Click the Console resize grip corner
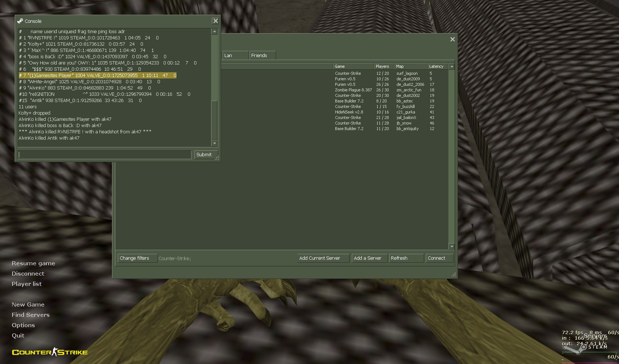This screenshot has width=619, height=364. pos(217,158)
